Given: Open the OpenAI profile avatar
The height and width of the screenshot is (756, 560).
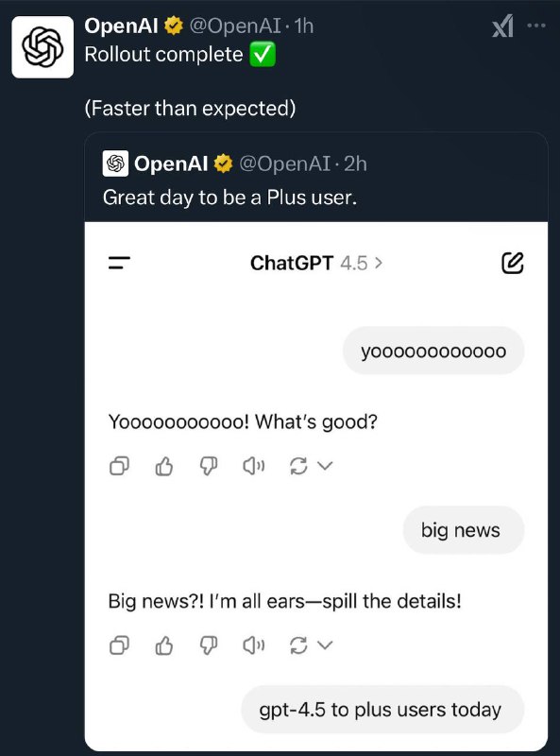Looking at the screenshot, I should 42,46.
